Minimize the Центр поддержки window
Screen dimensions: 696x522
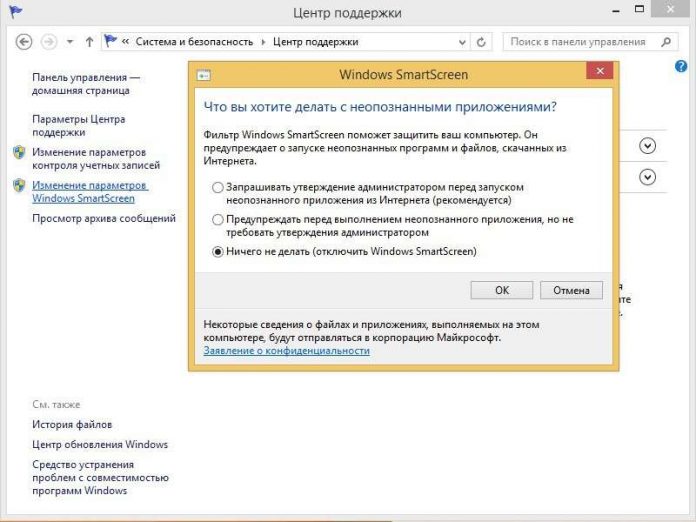pos(616,11)
